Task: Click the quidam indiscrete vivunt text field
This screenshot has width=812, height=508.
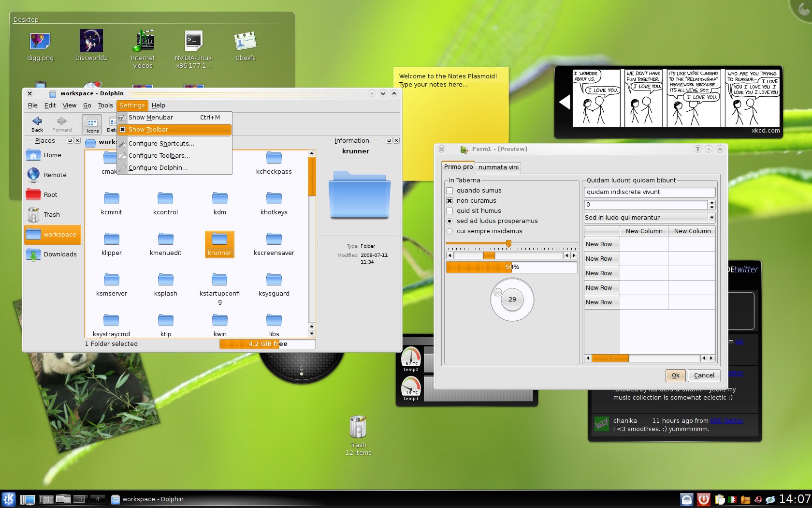Action: click(650, 192)
